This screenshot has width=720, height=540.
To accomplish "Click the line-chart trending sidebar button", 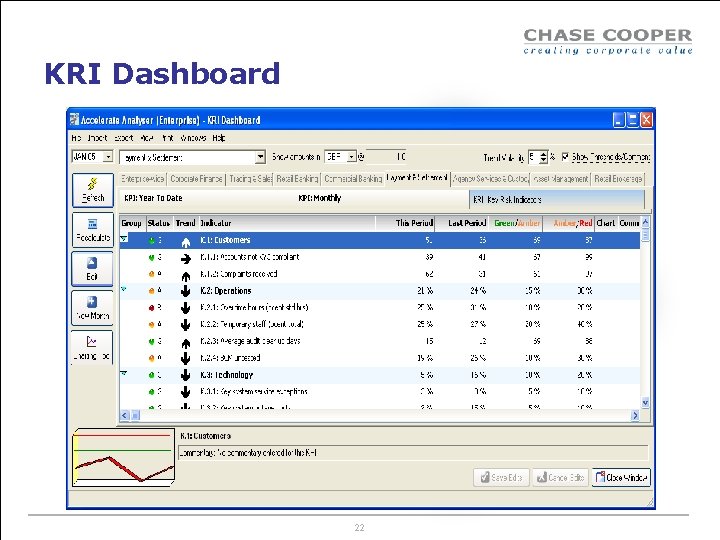I will tap(92, 347).
